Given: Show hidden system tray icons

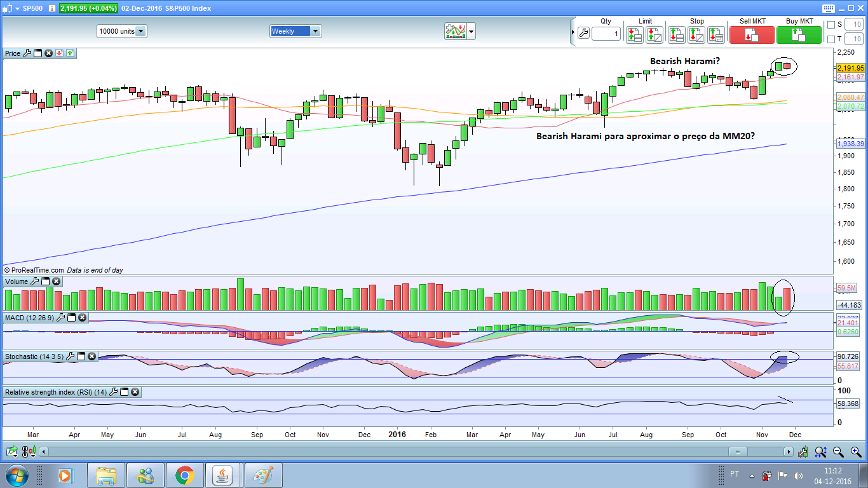Looking at the screenshot, I should [x=752, y=475].
